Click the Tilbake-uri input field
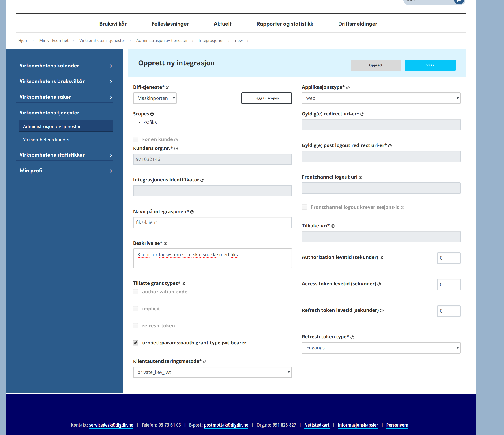The height and width of the screenshot is (435, 504). [381, 237]
